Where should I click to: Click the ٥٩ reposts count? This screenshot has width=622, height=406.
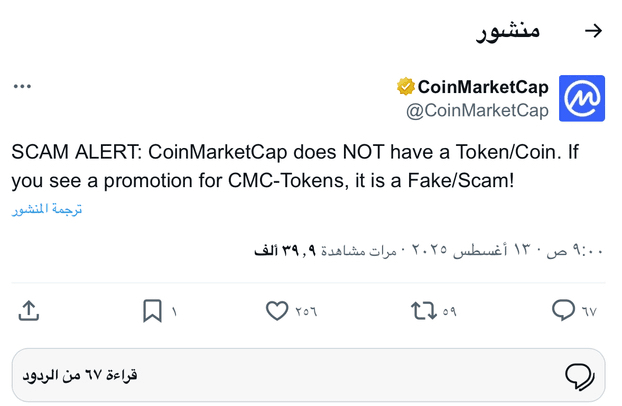tap(449, 312)
